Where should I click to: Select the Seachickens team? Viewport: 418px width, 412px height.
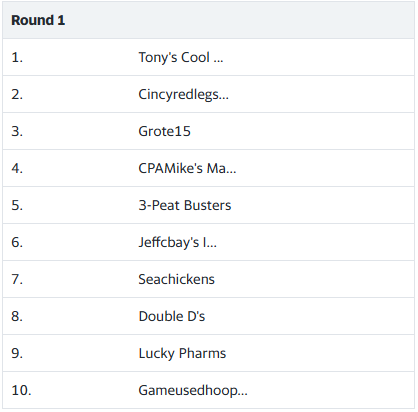pos(176,279)
